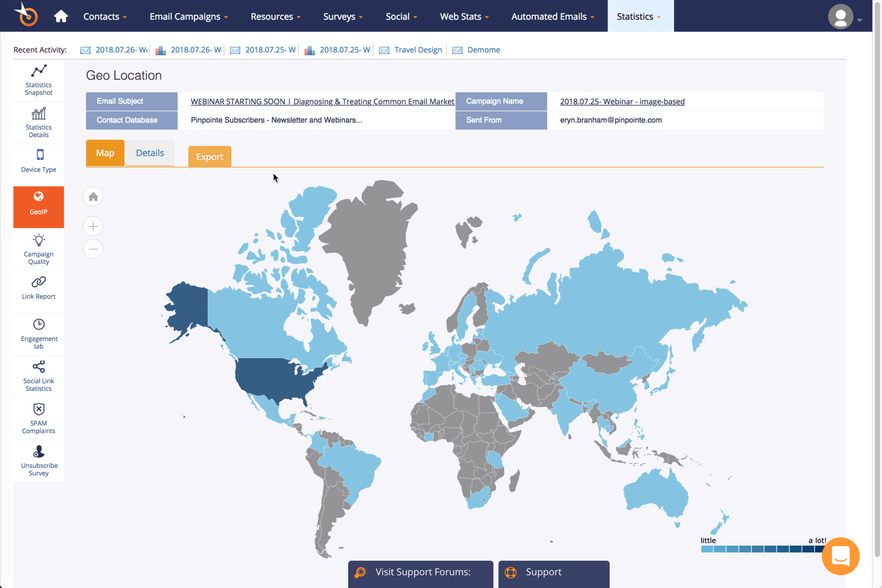Switch to the Details tab
Image resolution: width=882 pixels, height=588 pixels.
coord(150,153)
